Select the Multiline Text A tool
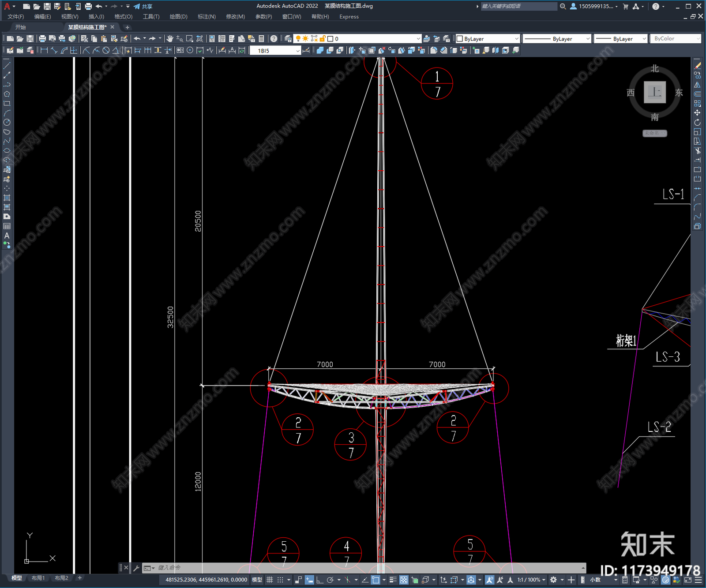 coord(7,236)
